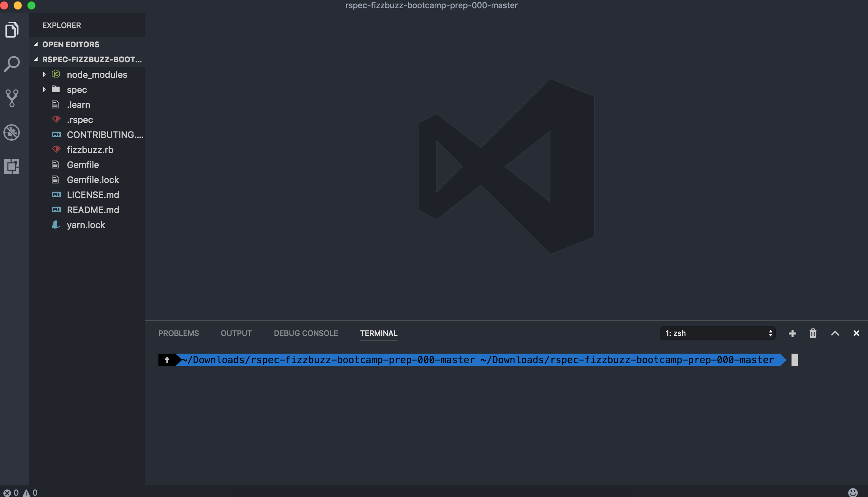Maximize the panel with the chevron icon
Screen dimensions: 868x497
click(835, 333)
